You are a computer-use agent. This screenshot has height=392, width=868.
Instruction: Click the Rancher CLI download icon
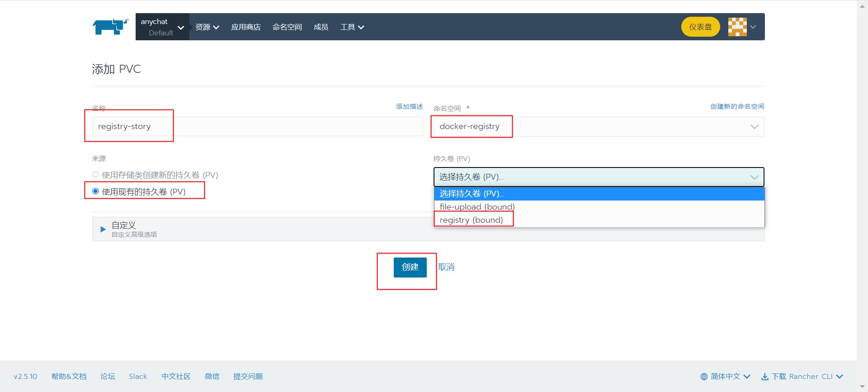click(765, 377)
